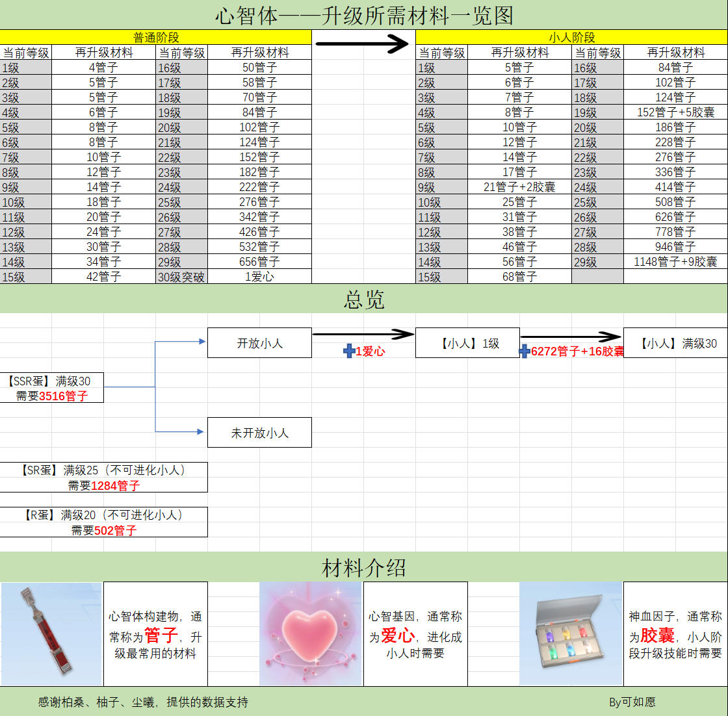Click the 神血因子 胶囊 description
Viewport: 728px width, 716px height.
click(x=675, y=634)
